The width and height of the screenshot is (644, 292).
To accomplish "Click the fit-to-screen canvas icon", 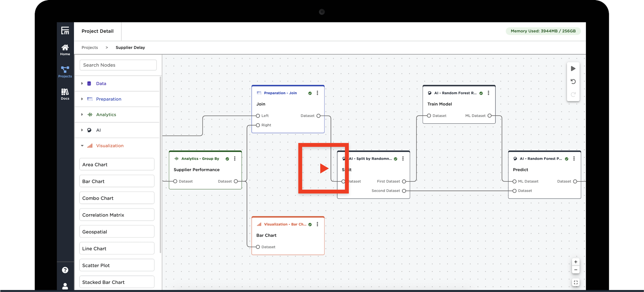I will [x=576, y=283].
